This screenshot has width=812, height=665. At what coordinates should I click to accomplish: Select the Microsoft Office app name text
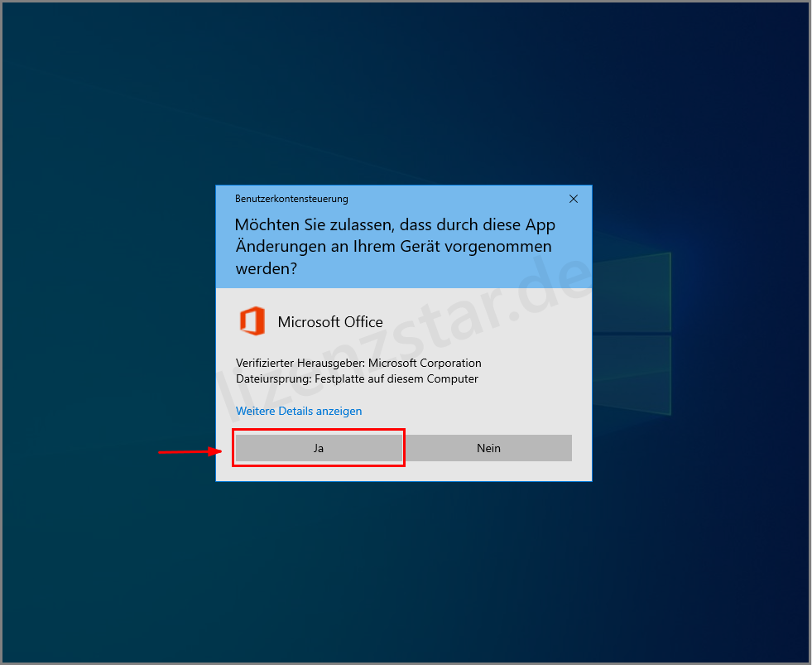click(x=330, y=322)
